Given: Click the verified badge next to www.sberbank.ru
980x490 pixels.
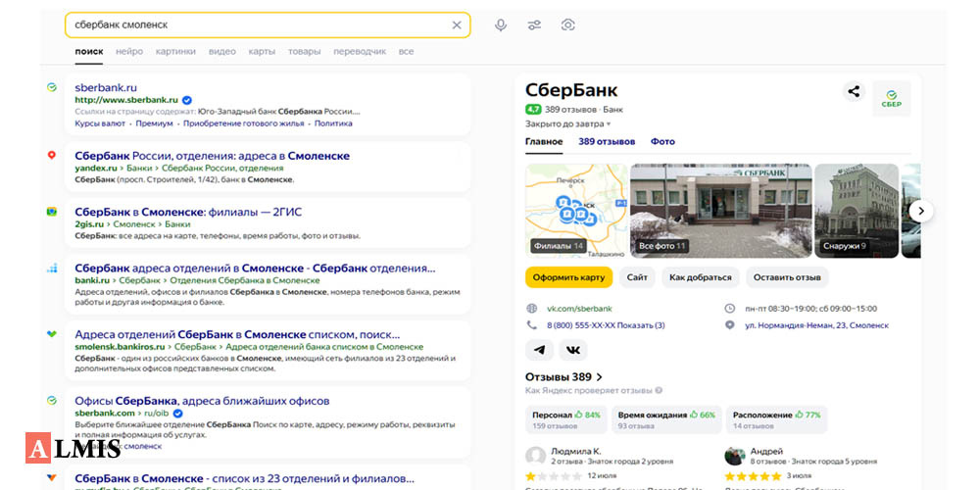Looking at the screenshot, I should pos(187,100).
